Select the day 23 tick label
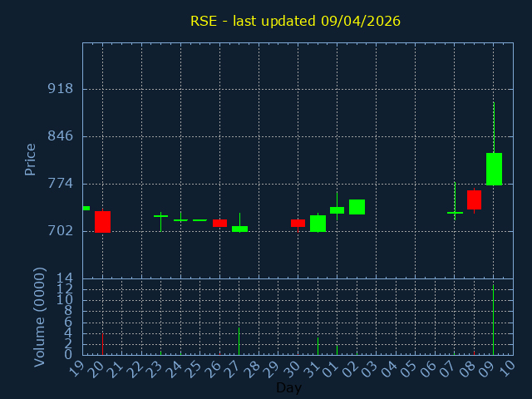 (x=154, y=368)
